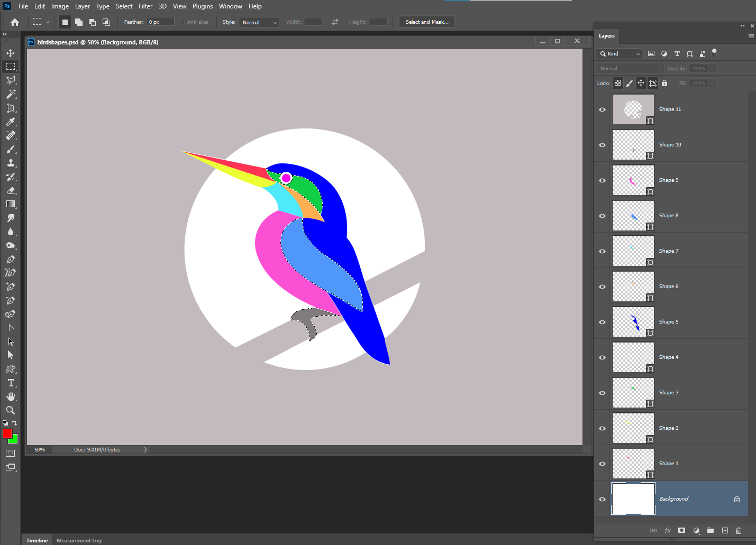Activate the Eyedropper tool
This screenshot has width=756, height=545.
tap(11, 122)
